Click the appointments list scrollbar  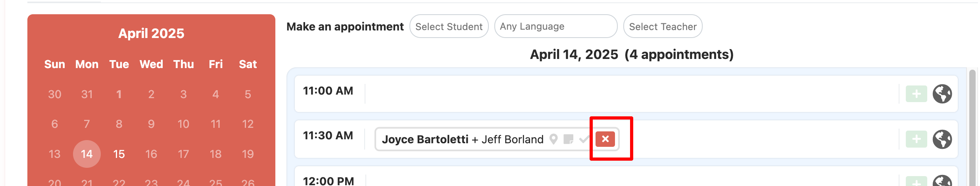(x=972, y=127)
